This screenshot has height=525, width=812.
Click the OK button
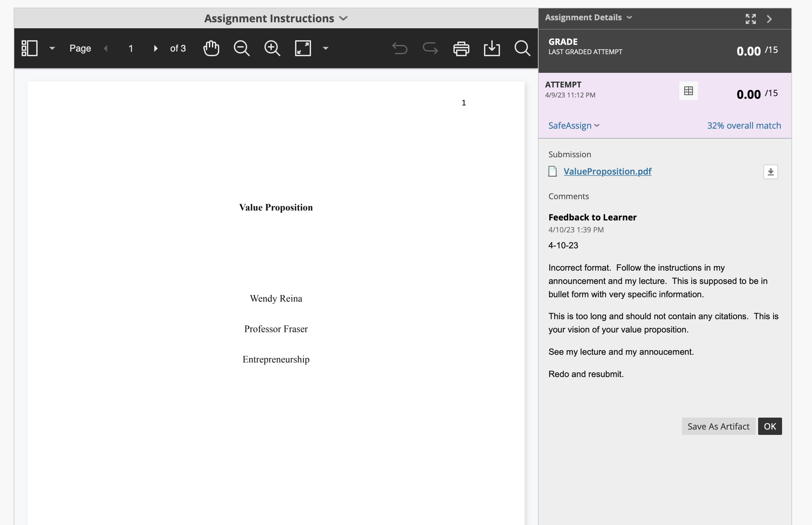click(x=770, y=426)
